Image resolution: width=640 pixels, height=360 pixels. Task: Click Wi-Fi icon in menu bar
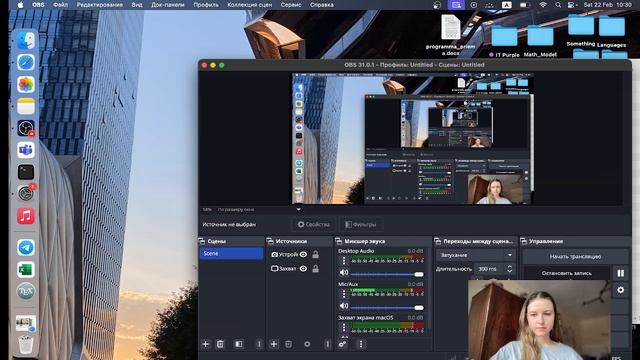(x=543, y=5)
